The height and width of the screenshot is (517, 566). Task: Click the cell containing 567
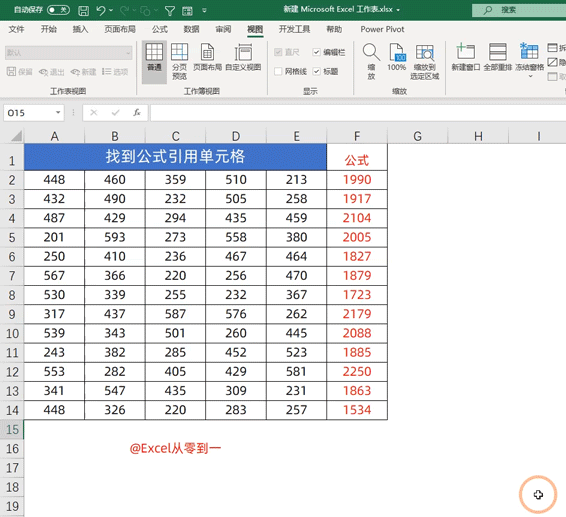[x=54, y=275]
